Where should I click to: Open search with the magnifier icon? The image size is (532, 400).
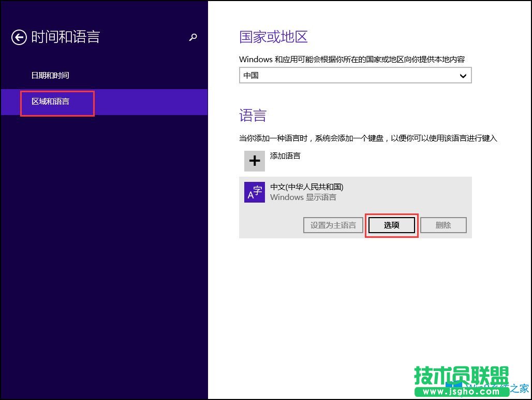193,37
